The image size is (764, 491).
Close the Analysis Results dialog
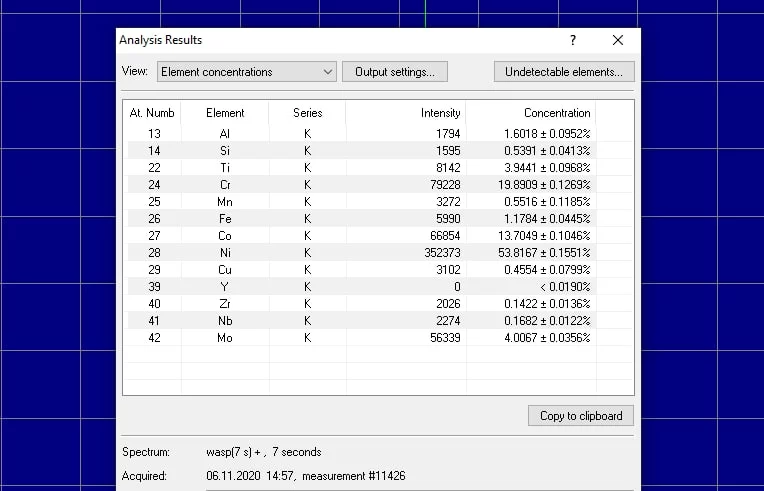[x=618, y=40]
